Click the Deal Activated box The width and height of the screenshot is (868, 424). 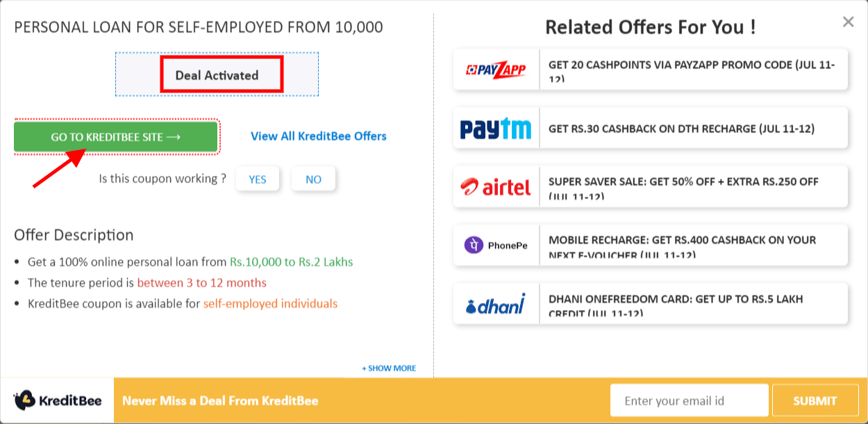(221, 74)
